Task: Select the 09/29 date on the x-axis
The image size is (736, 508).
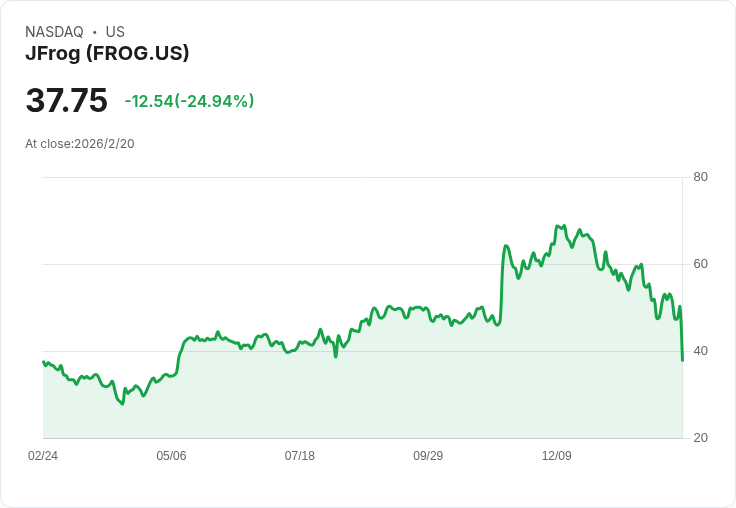Action: 428,456
